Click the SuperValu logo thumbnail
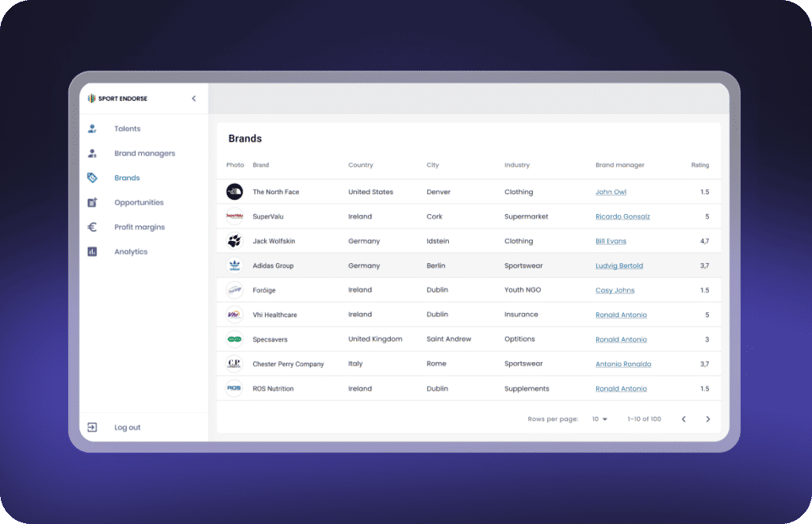 [235, 216]
